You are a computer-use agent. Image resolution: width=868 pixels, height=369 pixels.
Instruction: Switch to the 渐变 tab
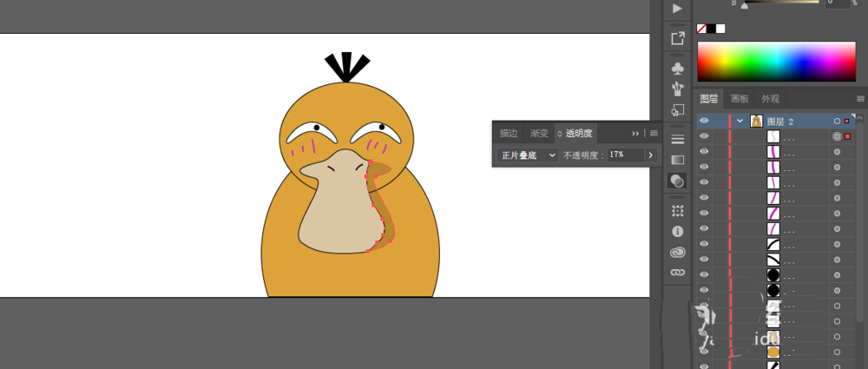pyautogui.click(x=539, y=133)
